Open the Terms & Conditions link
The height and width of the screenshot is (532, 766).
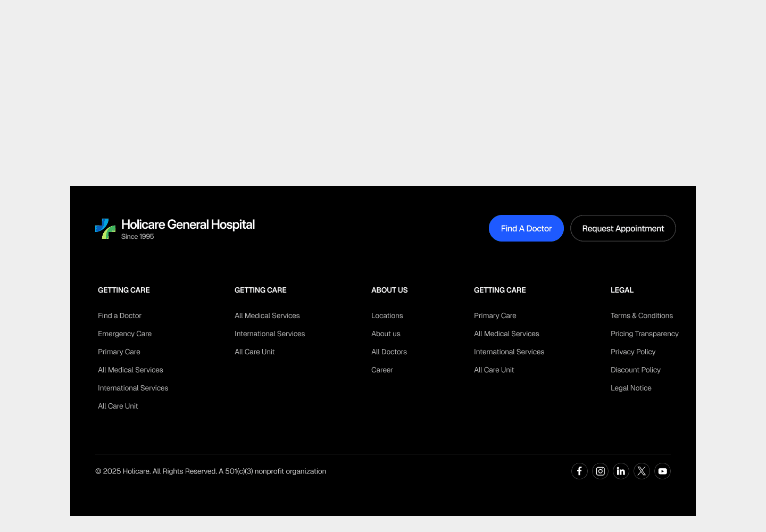[642, 315]
